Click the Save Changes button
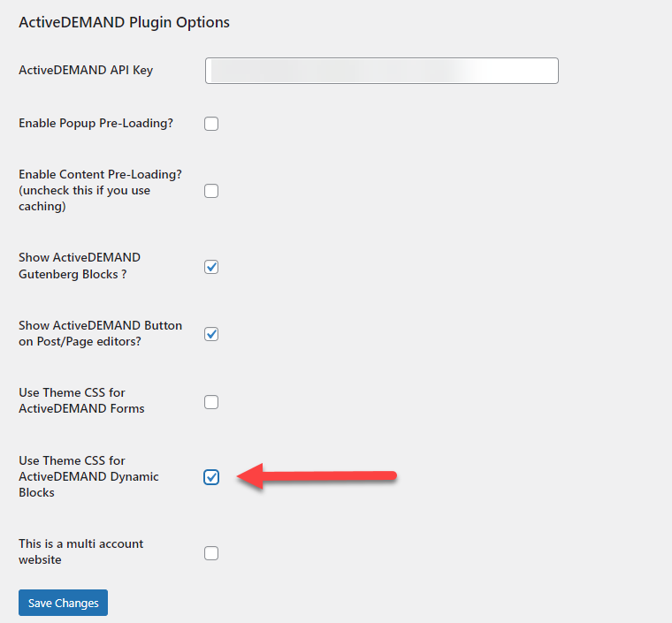The image size is (672, 623). pos(63,603)
